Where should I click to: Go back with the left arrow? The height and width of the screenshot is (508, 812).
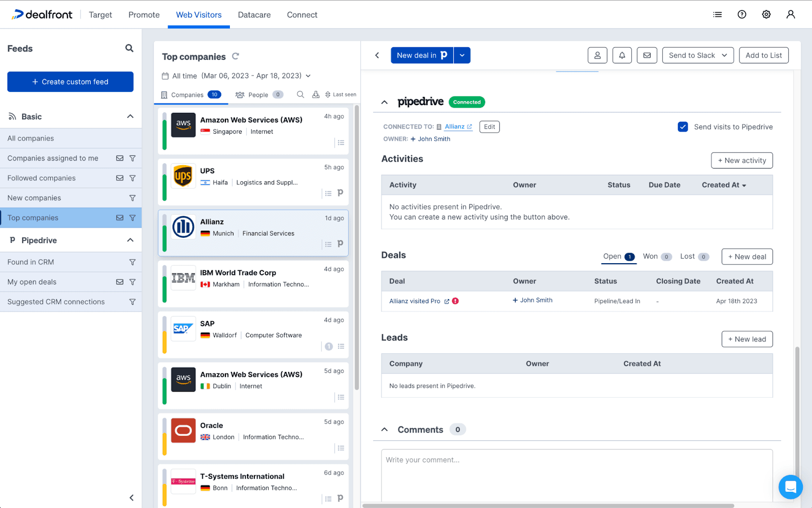377,55
